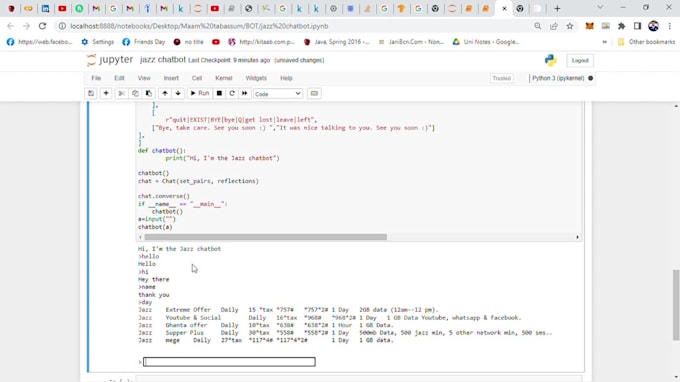Click the Python 3 (ipykernel) kernel indicator

pyautogui.click(x=558, y=78)
